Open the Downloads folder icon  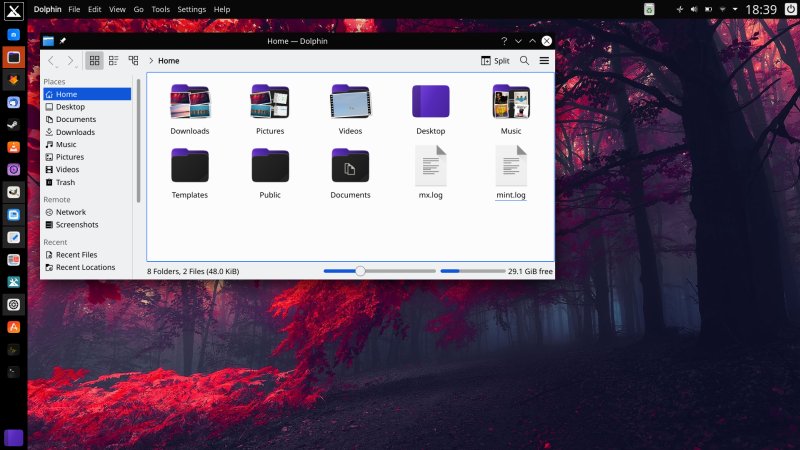tap(190, 103)
